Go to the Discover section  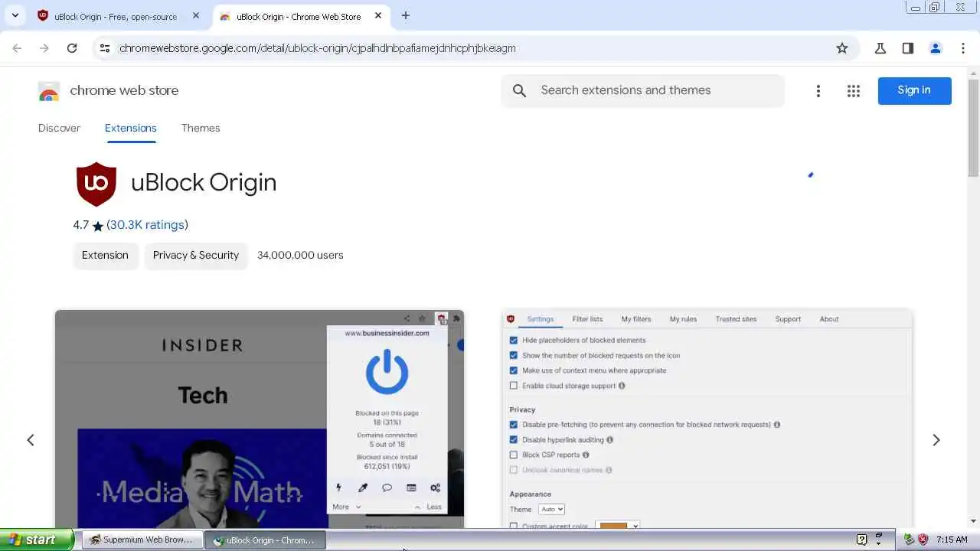tap(59, 128)
